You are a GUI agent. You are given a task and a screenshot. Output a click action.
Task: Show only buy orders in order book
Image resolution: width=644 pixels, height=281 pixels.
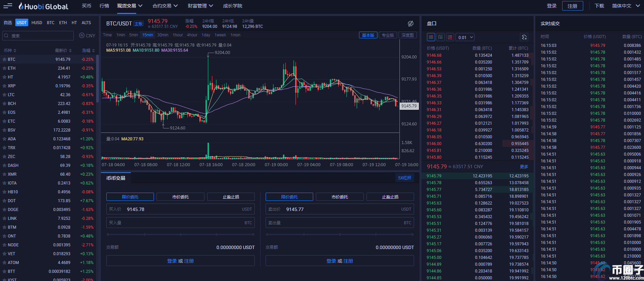(x=441, y=37)
